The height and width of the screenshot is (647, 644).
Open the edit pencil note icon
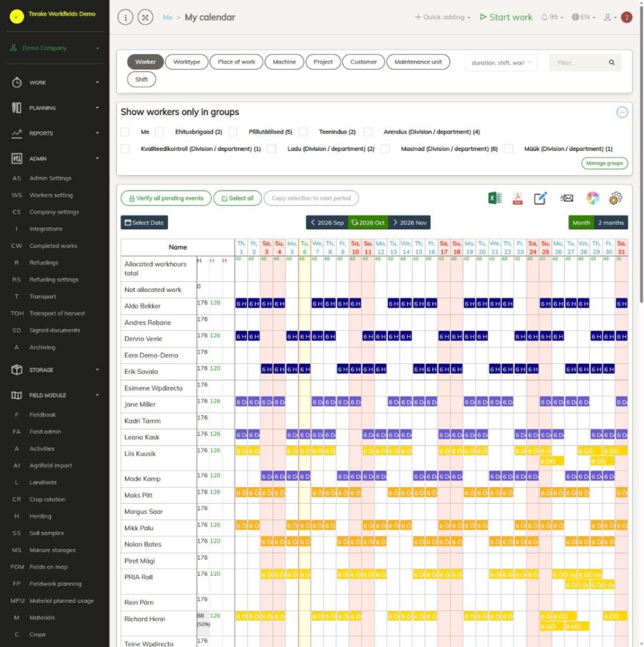[540, 198]
